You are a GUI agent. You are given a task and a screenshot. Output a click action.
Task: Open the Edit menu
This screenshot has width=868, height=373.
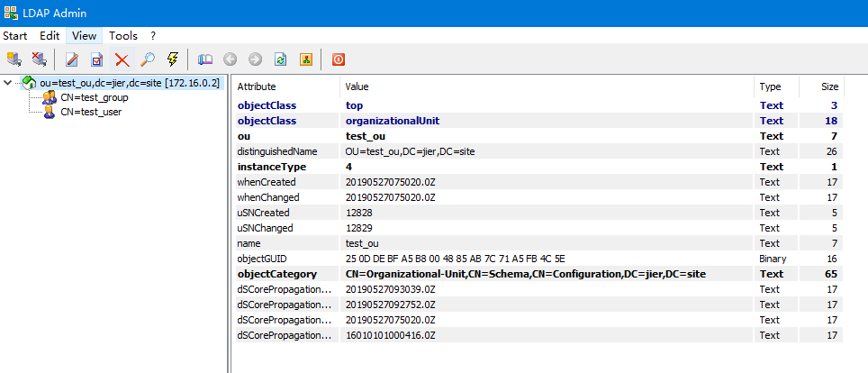(x=50, y=35)
